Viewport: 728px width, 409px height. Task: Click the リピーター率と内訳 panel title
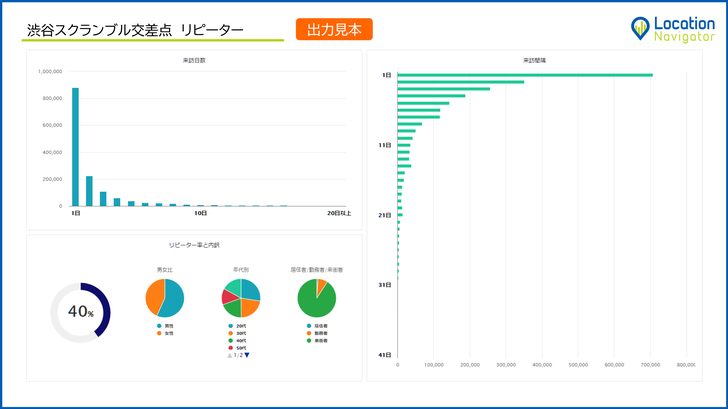tap(194, 245)
